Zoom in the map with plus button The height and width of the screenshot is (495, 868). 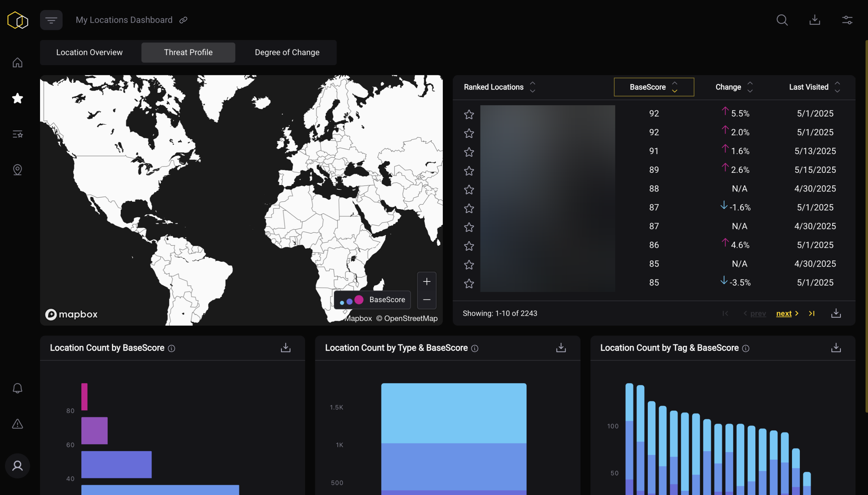426,281
